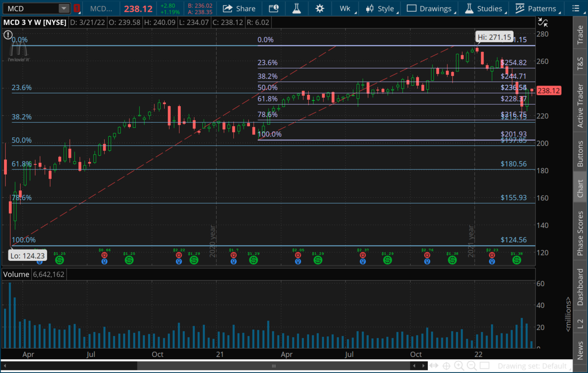Click the Lo: 124.23 price bubble
This screenshot has height=373, width=588.
27,256
